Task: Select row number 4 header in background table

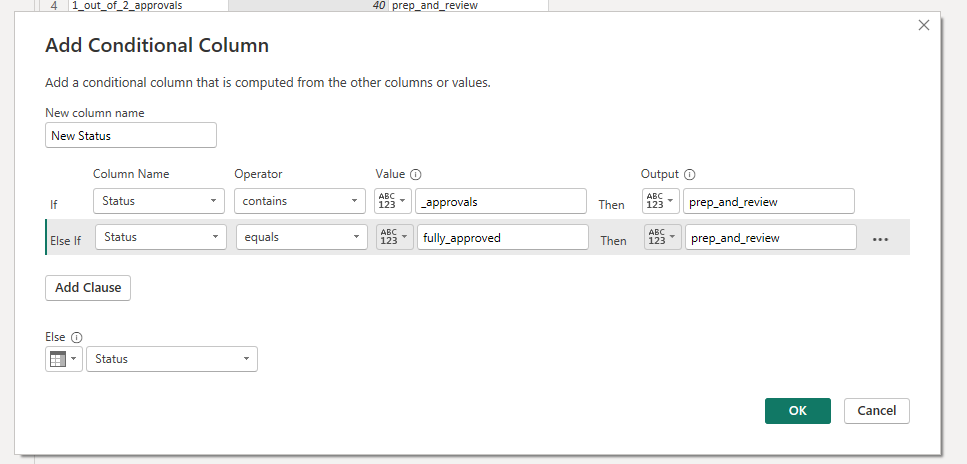Action: tap(54, 6)
